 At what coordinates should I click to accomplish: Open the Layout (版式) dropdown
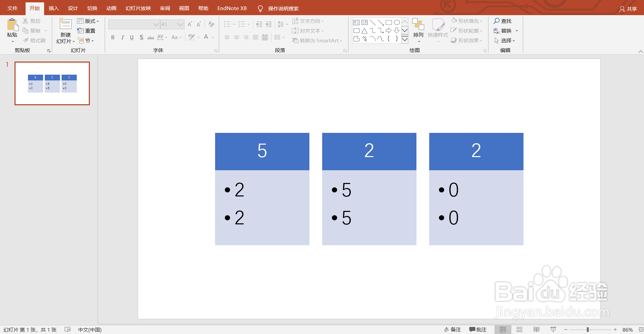click(x=88, y=21)
